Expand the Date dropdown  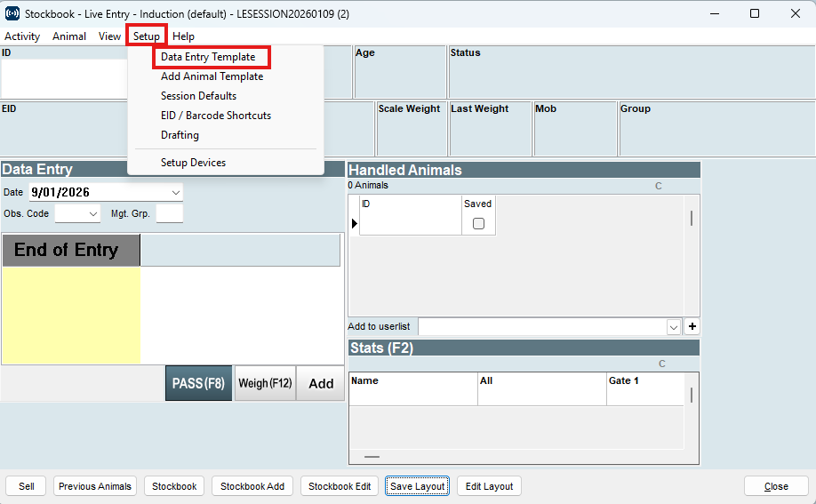coord(175,192)
